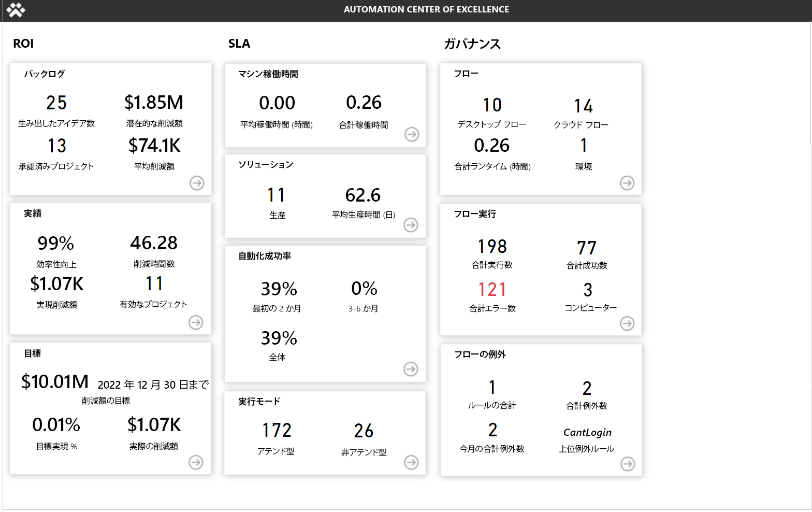Viewport: 812px width, 512px height.
Task: Select the ROI section heading
Action: click(23, 44)
